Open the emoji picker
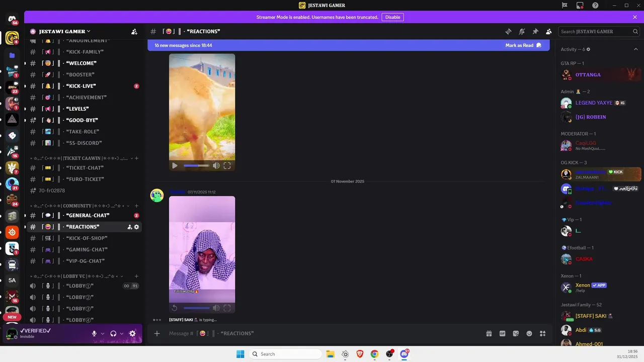The image size is (644, 362). pyautogui.click(x=529, y=333)
